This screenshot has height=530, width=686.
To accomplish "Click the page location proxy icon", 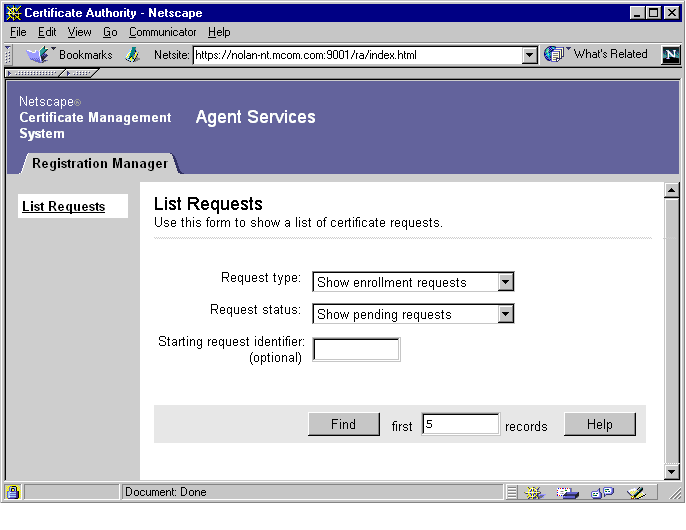I will click(x=132, y=55).
